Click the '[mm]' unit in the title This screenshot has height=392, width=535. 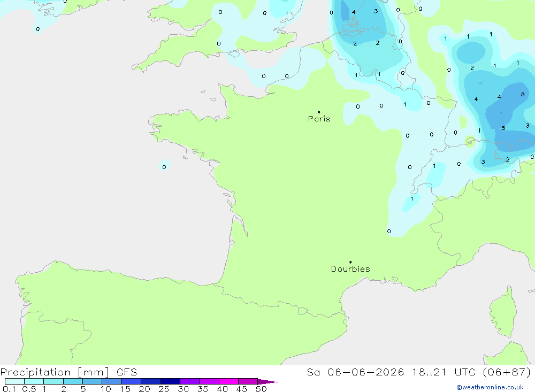point(94,372)
